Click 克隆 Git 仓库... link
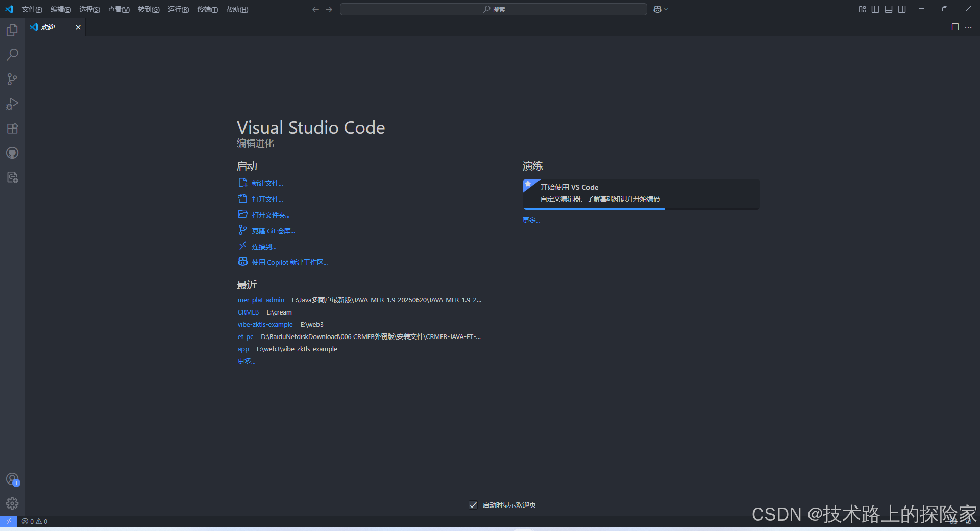 (x=273, y=231)
